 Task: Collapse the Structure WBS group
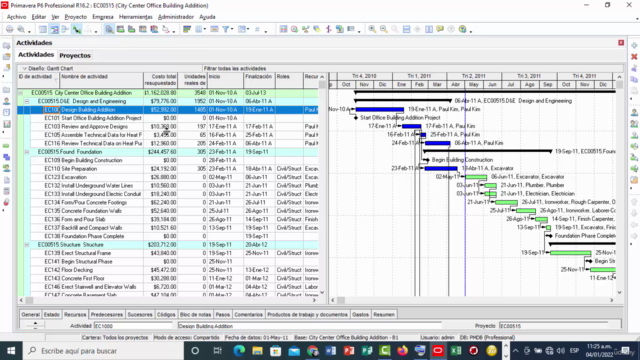(27, 245)
